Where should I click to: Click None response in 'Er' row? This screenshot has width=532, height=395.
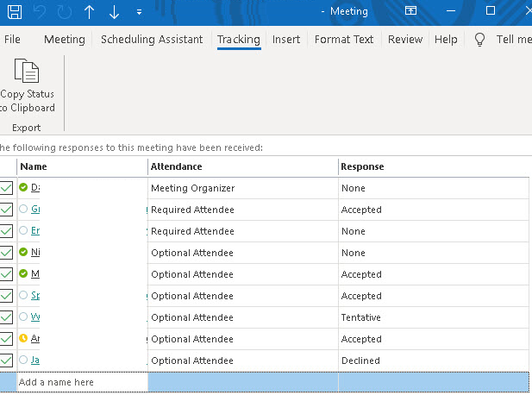(434, 231)
